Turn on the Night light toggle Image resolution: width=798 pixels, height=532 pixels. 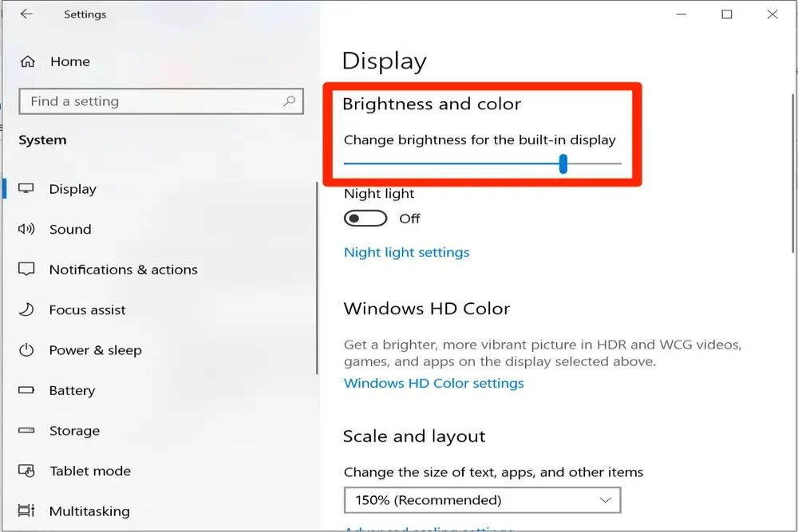(x=365, y=218)
